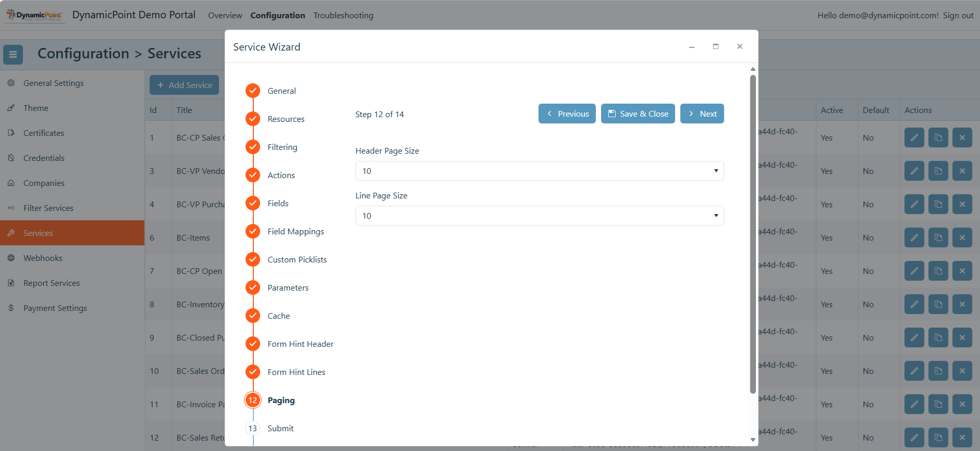This screenshot has width=980, height=451.
Task: Click the Submit step 13 circle
Action: pos(253,428)
